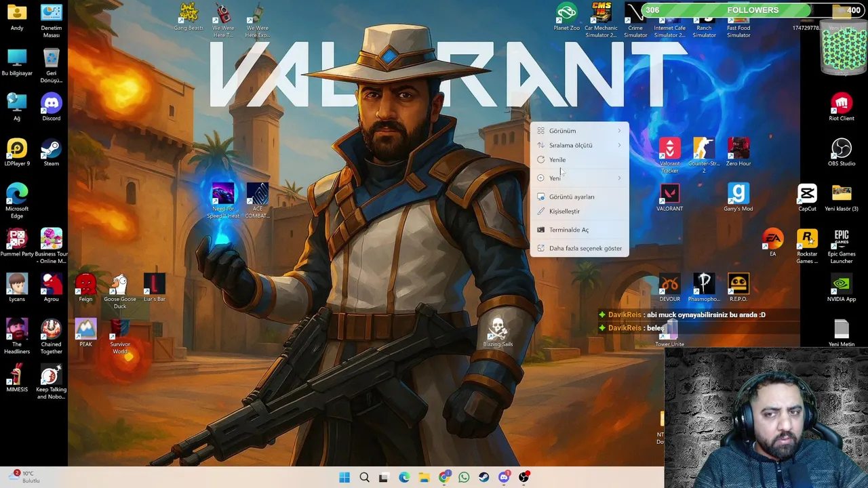868x488 pixels.
Task: Expand the Yeni submenu arrow
Action: [x=619, y=178]
